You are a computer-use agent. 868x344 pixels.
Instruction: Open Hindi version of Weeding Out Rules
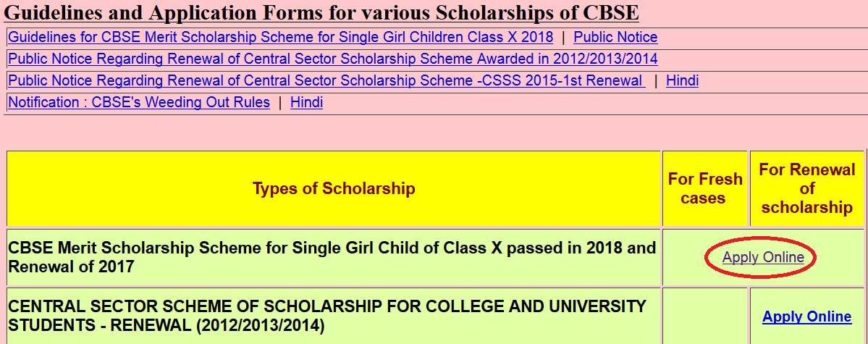(306, 102)
